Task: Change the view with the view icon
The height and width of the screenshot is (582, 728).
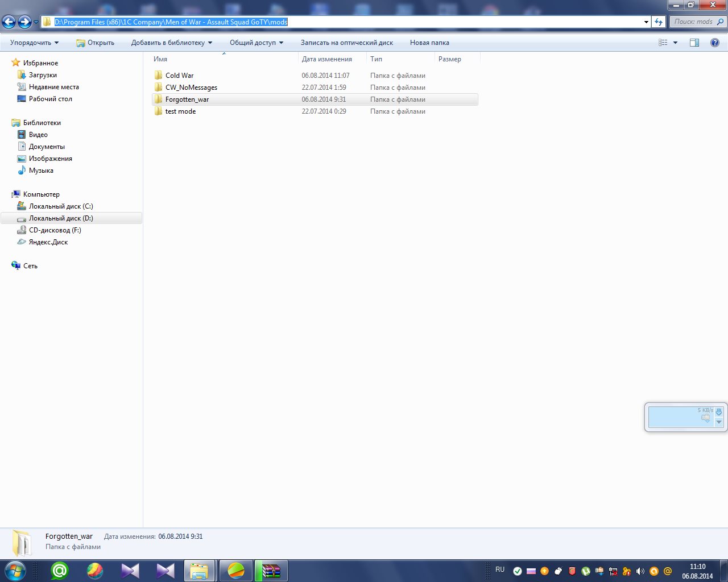Action: pyautogui.click(x=663, y=43)
